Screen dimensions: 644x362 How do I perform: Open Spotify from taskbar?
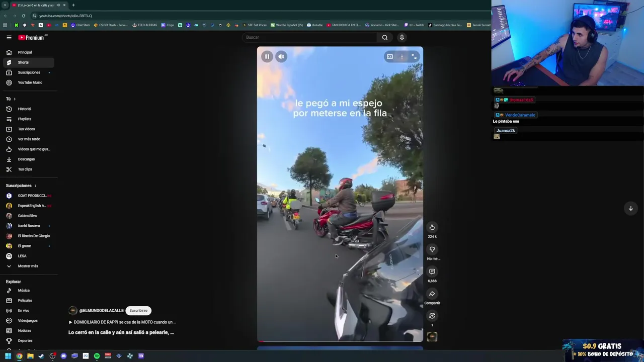[97, 356]
